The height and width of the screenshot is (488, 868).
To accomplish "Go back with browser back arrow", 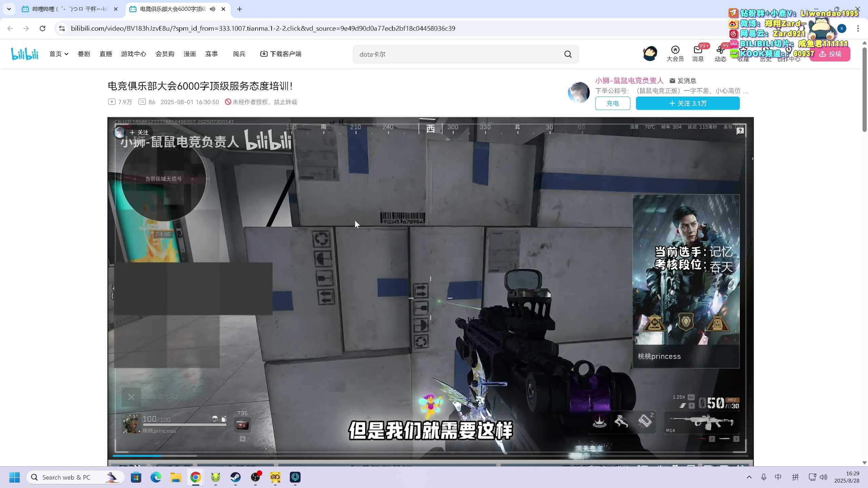I will [10, 28].
